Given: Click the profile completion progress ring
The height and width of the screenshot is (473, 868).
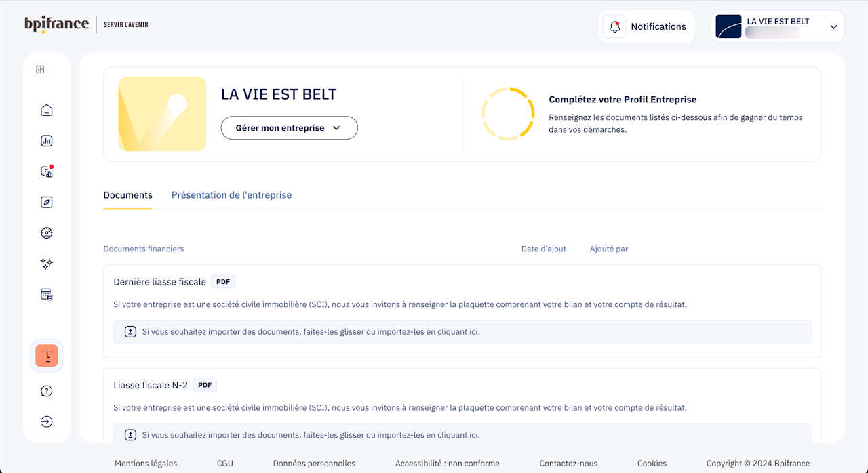Looking at the screenshot, I should tap(508, 114).
